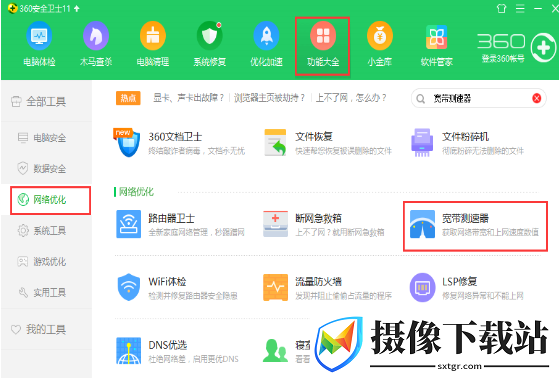560x378 pixels.
Task: Launch 断网急救箱 tool
Action: tap(324, 224)
